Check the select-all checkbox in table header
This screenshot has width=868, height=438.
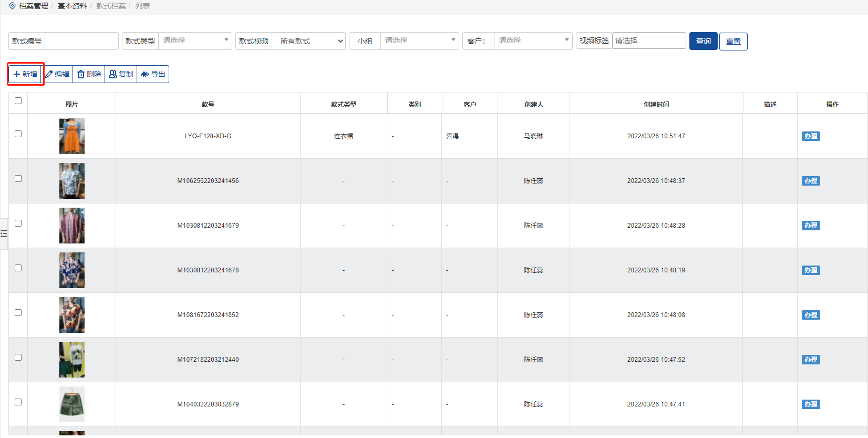(x=18, y=101)
